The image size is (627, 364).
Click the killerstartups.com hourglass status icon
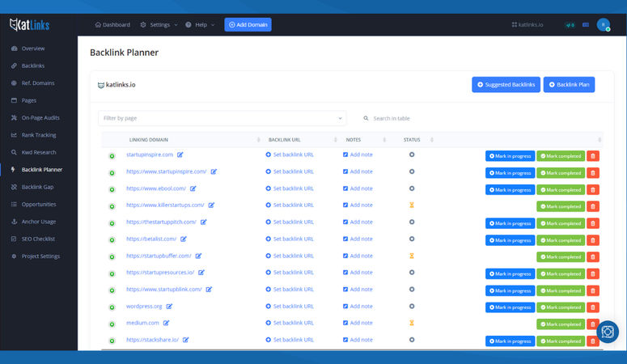click(x=412, y=205)
